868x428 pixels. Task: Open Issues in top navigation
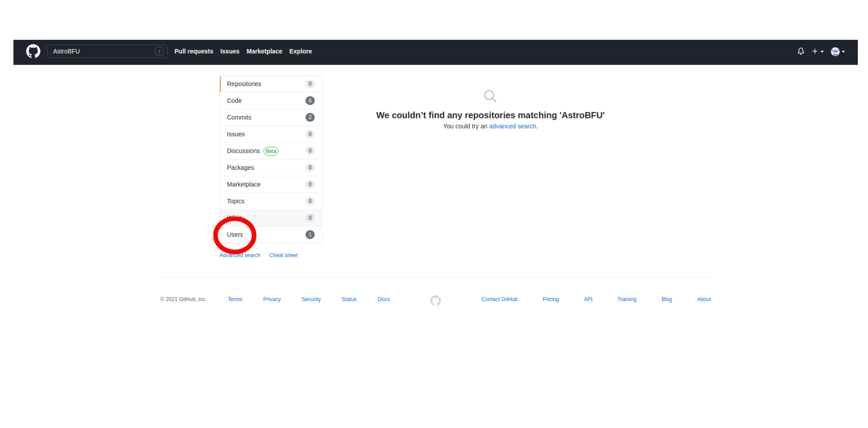click(x=230, y=51)
